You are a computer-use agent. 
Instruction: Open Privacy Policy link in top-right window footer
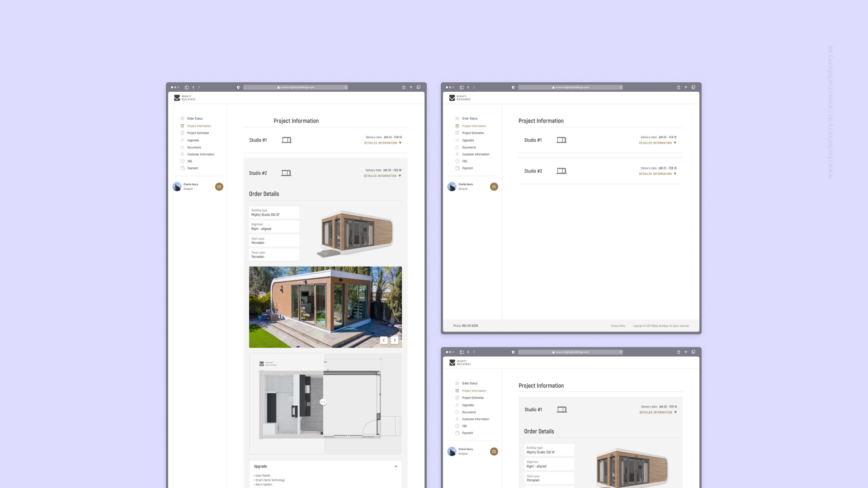tap(618, 326)
